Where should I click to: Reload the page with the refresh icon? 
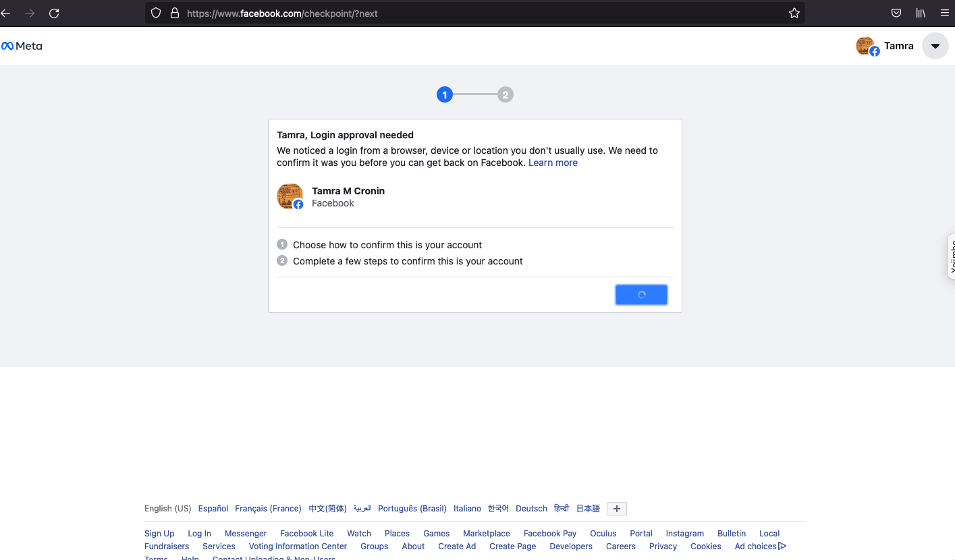(x=54, y=13)
